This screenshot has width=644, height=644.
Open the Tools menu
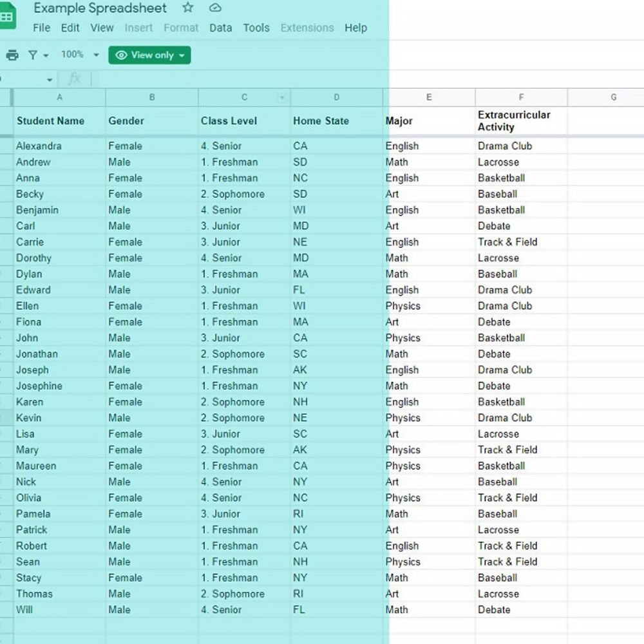(256, 28)
